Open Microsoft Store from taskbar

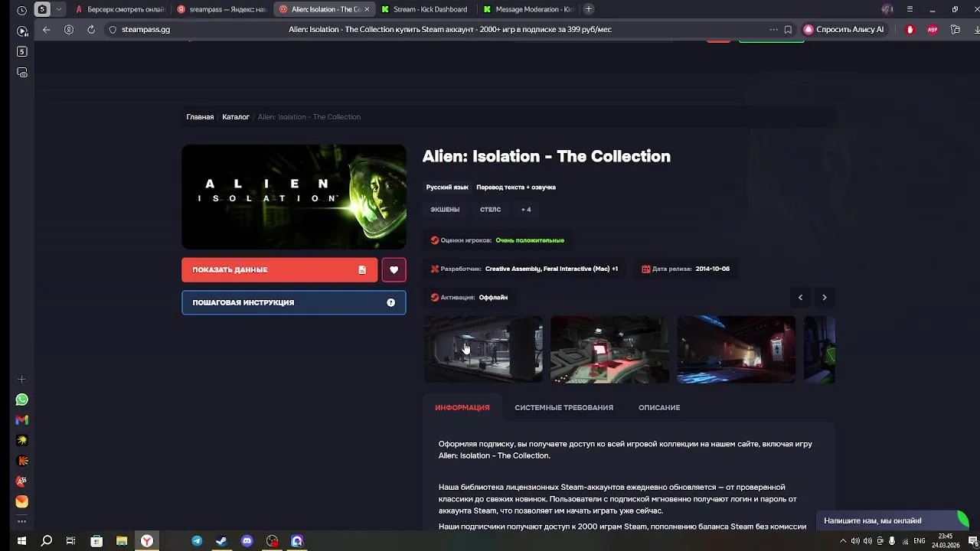[x=96, y=541]
